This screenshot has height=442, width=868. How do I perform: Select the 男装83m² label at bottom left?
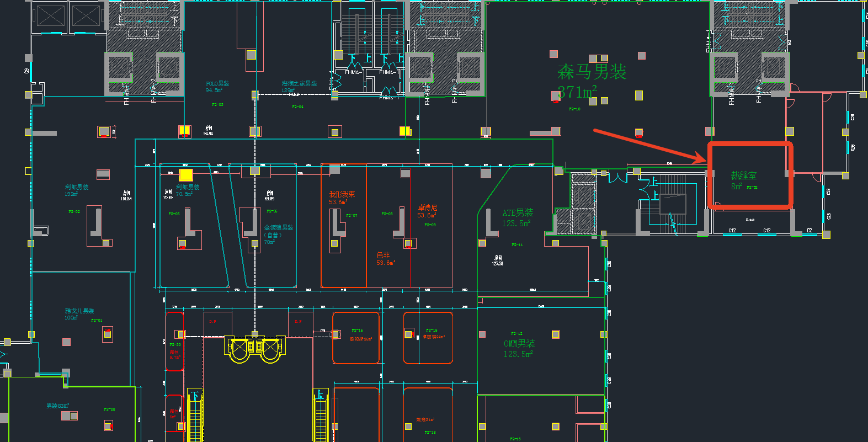point(57,406)
